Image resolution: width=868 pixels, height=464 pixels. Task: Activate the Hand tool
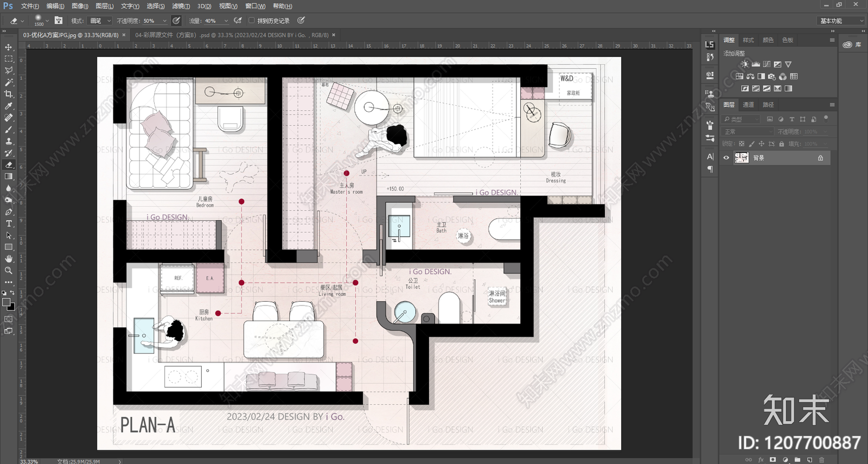coord(9,259)
